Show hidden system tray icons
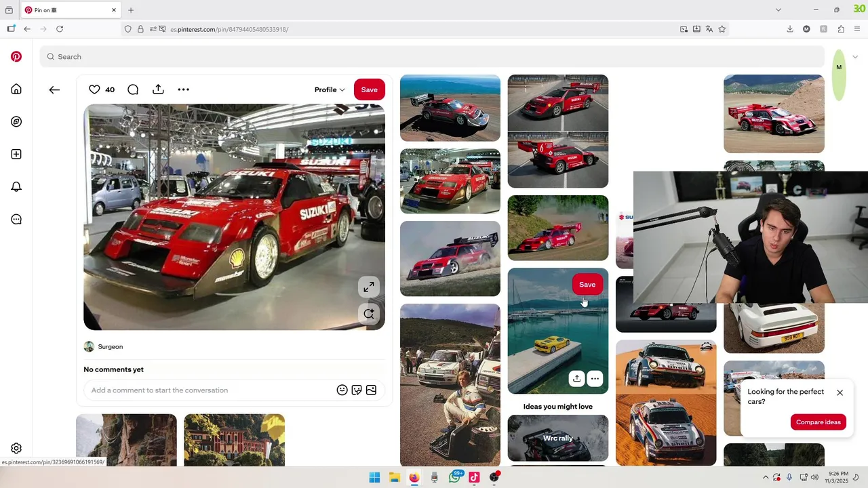 click(x=766, y=477)
